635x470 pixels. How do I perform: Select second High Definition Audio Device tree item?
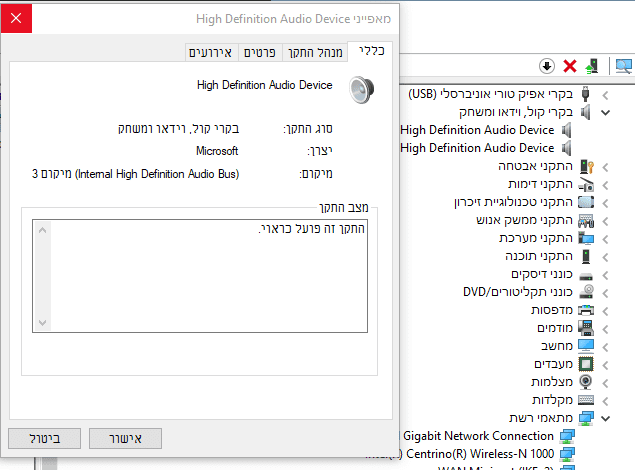(477, 148)
